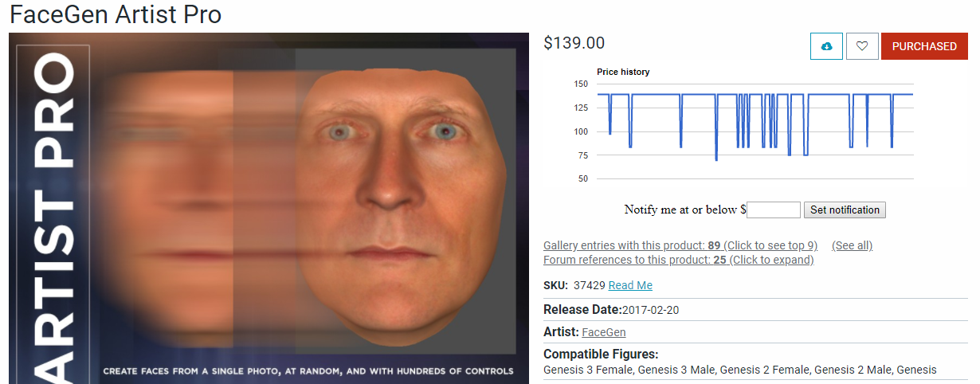980x384 pixels.
Task: Focus the notify price input field
Action: click(x=773, y=210)
